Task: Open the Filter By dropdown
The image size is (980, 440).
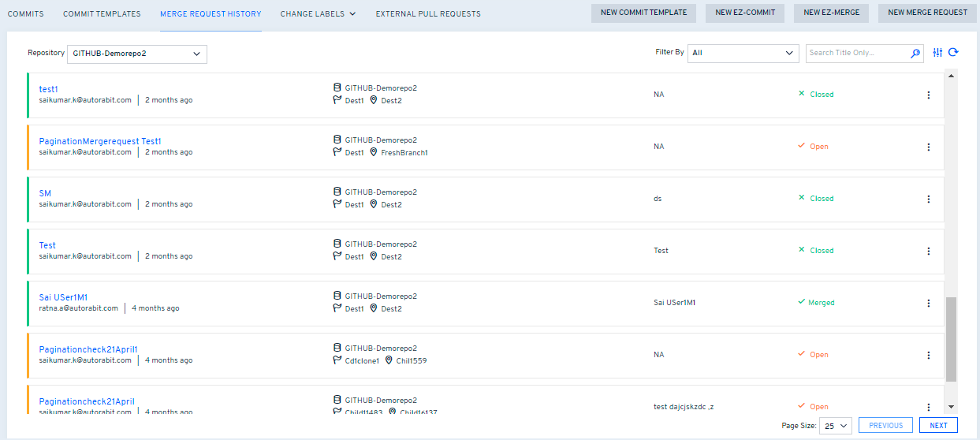Action: coord(743,54)
